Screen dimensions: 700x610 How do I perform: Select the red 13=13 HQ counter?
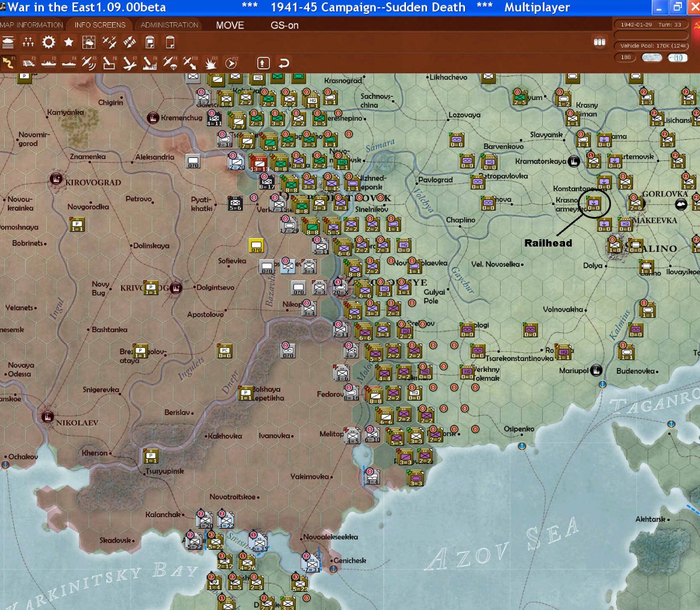tap(259, 163)
